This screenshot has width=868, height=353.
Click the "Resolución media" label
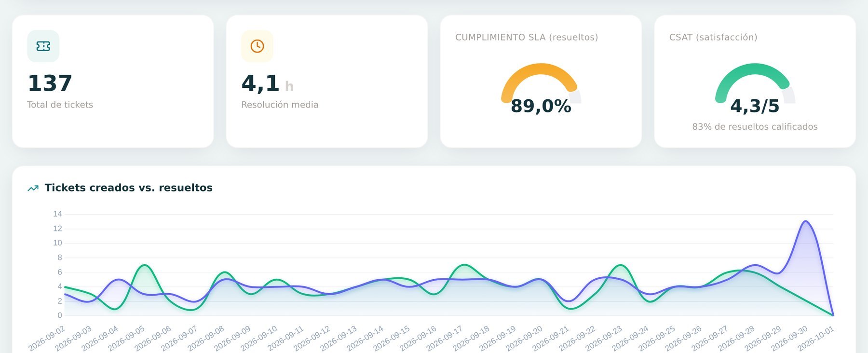pos(280,105)
